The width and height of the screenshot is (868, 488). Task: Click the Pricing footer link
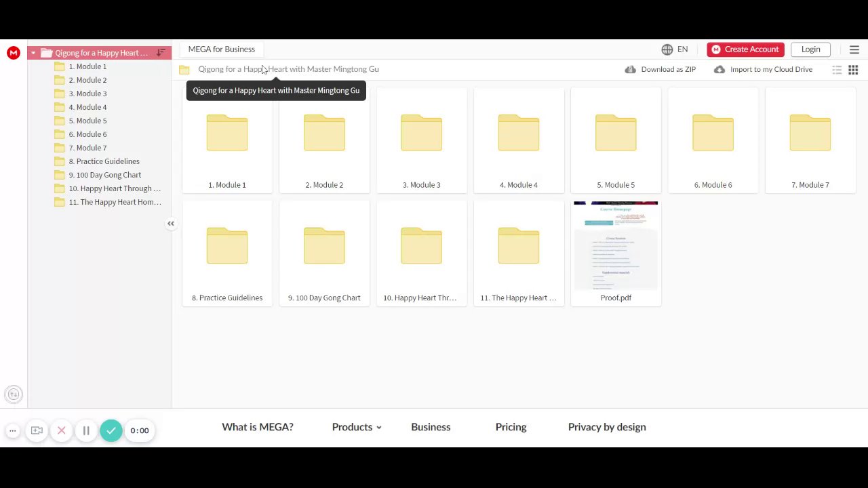(511, 427)
